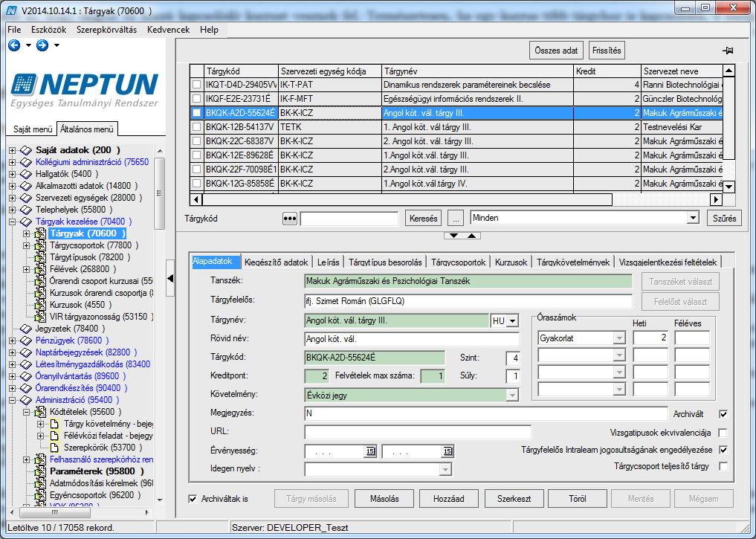Click the Hallgatók (5400) node icon
Screen dimensions: 756x539
pos(26,173)
